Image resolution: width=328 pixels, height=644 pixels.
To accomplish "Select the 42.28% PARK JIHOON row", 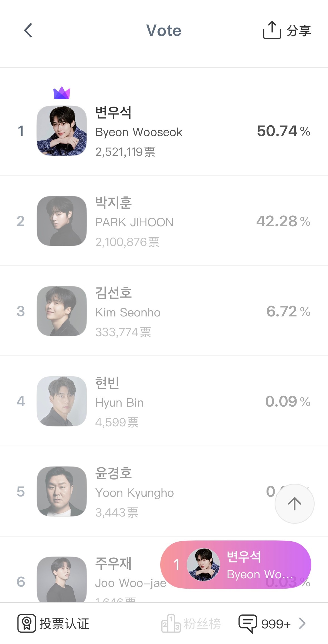I will point(164,221).
